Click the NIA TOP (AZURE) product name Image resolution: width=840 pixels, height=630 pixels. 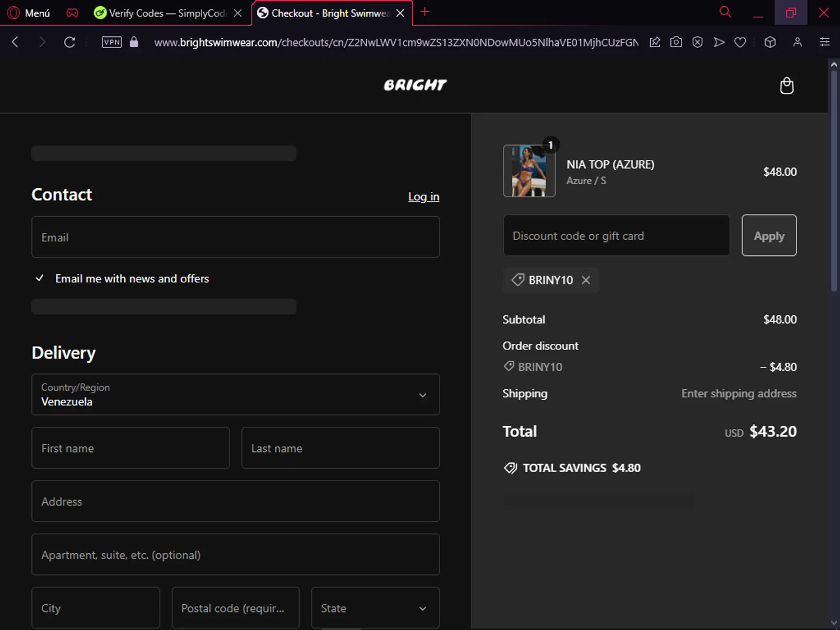(x=610, y=164)
